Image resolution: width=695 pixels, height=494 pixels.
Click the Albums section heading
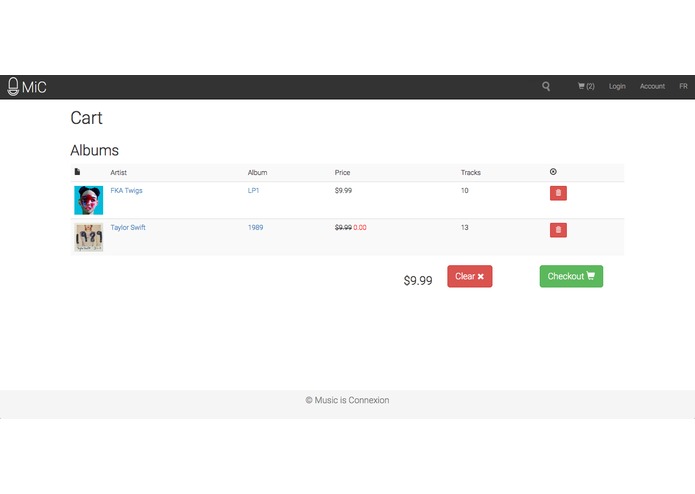click(x=94, y=150)
